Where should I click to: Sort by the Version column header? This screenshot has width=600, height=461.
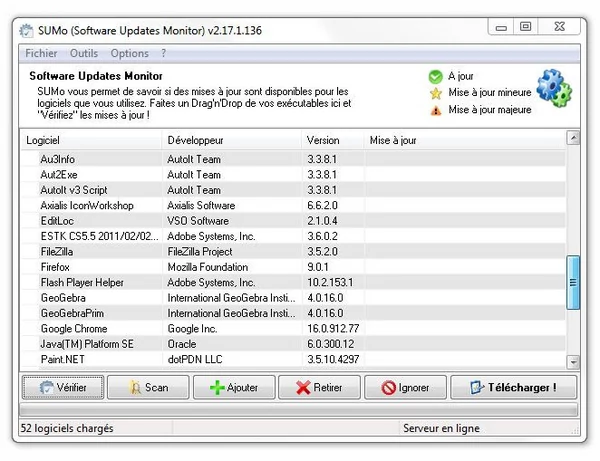(x=333, y=140)
